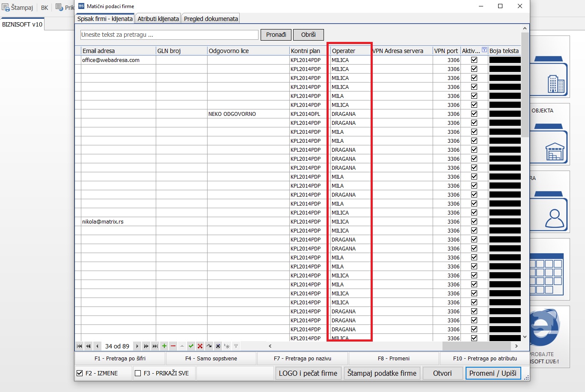The width and height of the screenshot is (585, 392).
Task: Enable F3 - PRIKAŽI SVE checkbox
Action: point(138,373)
